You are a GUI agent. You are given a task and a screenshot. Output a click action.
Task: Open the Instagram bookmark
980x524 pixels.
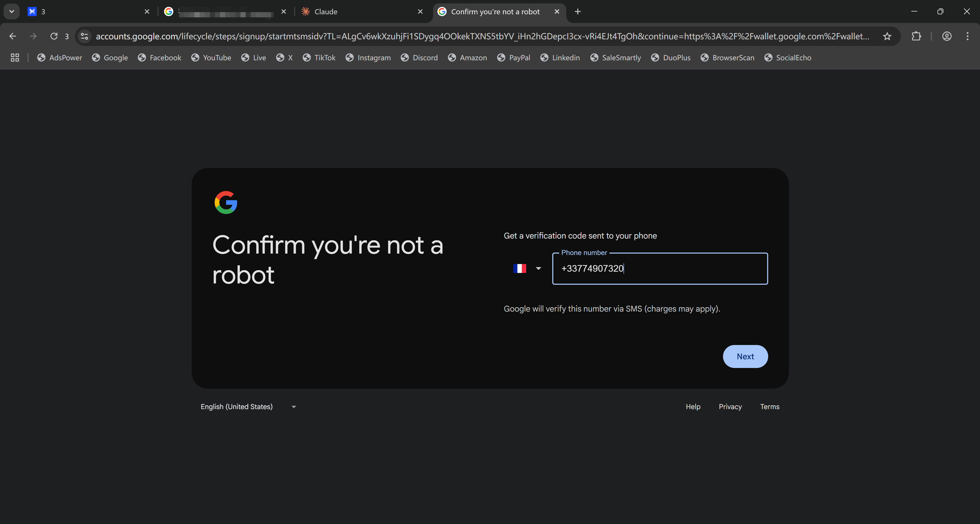click(x=368, y=57)
